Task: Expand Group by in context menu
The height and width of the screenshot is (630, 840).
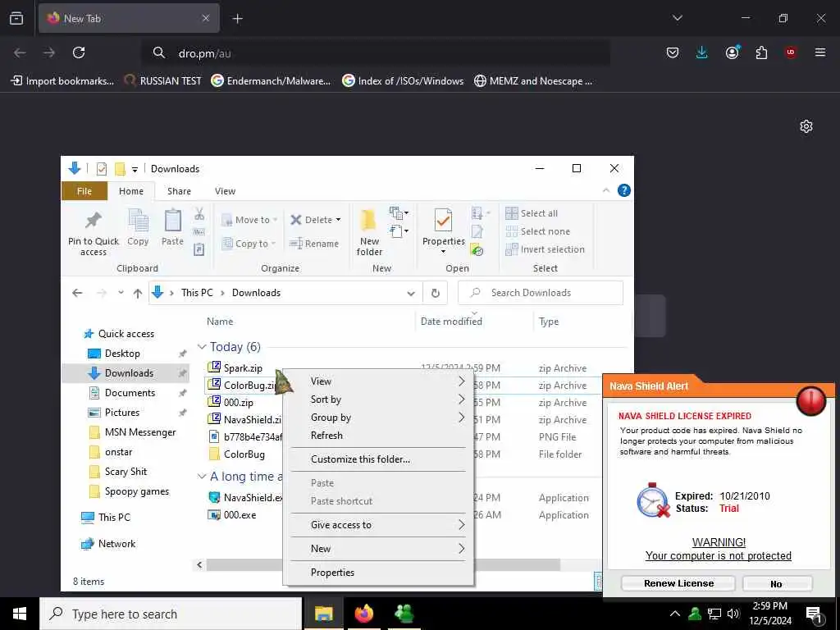Action: coord(378,418)
